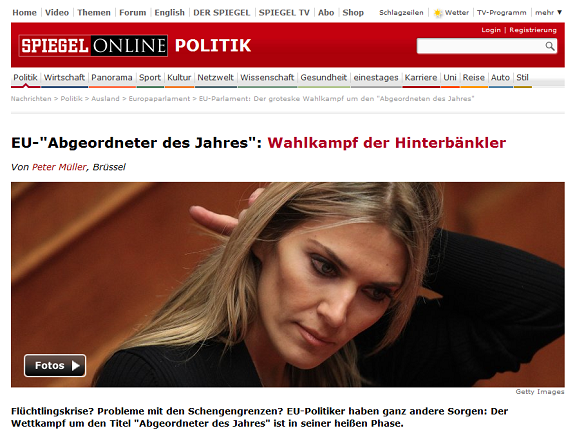Open the TV-Programm link
Viewport: 575px width, 435px height.
pos(501,13)
